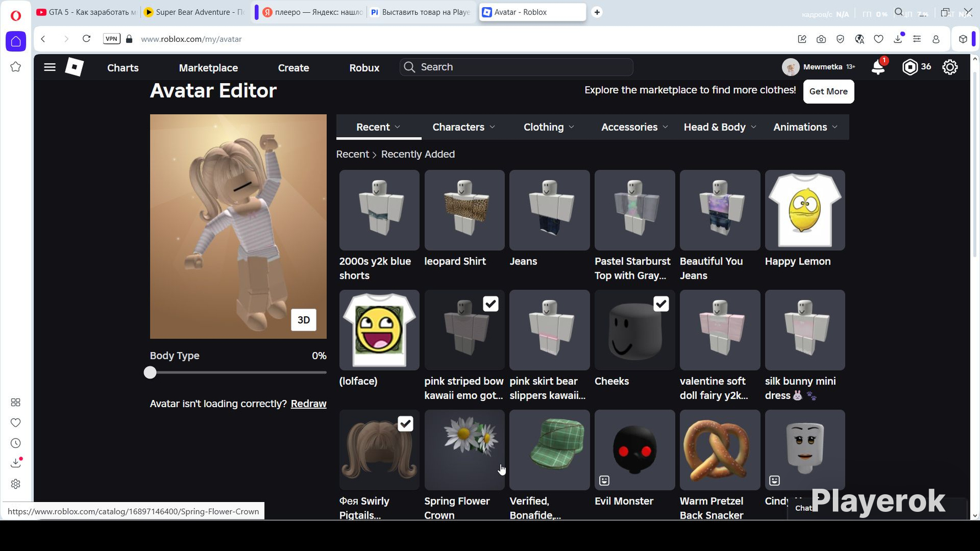Click the Mewmetka profile avatar
The width and height of the screenshot is (980, 551).
(790, 67)
